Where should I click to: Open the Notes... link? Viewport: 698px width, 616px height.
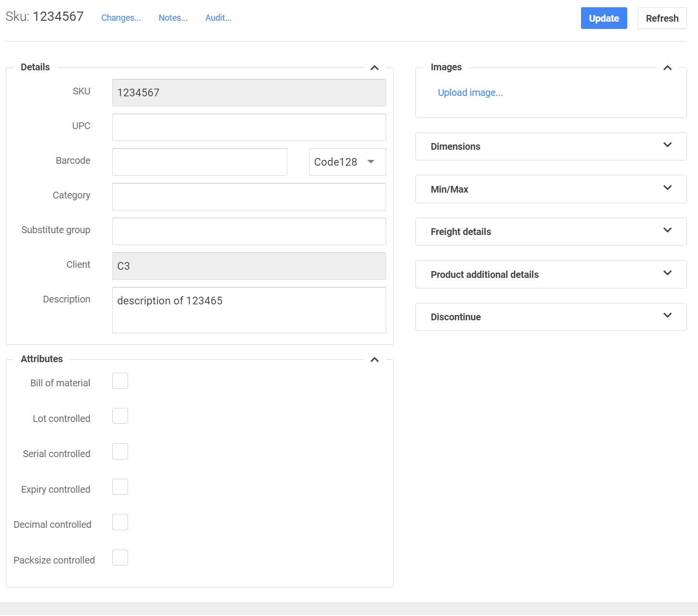[173, 18]
